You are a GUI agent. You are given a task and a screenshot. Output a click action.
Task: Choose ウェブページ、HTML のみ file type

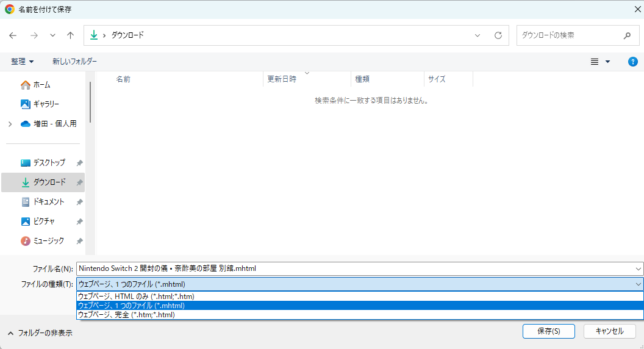pos(360,297)
